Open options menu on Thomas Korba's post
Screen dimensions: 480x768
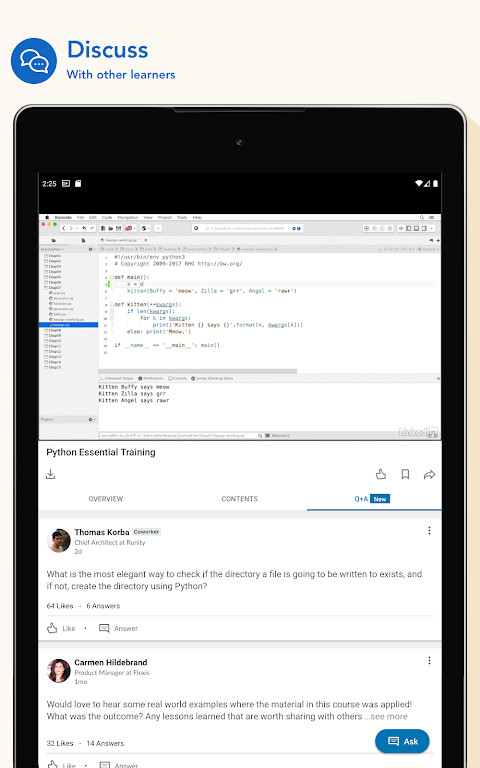(430, 530)
